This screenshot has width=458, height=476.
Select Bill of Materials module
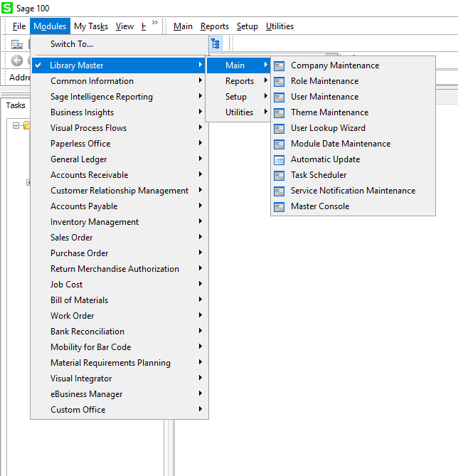(x=119, y=300)
